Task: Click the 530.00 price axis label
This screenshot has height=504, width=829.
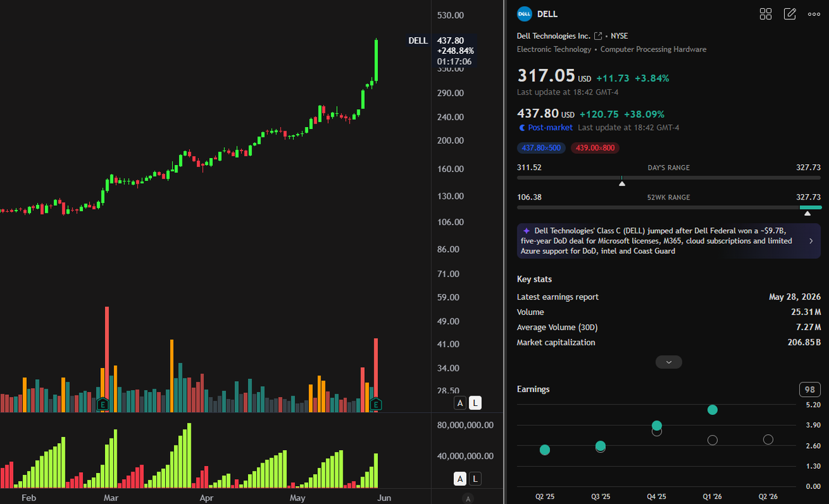Action: [x=450, y=15]
